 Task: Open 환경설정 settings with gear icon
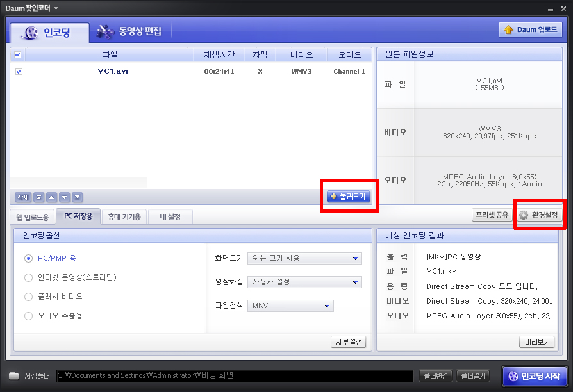coord(540,215)
